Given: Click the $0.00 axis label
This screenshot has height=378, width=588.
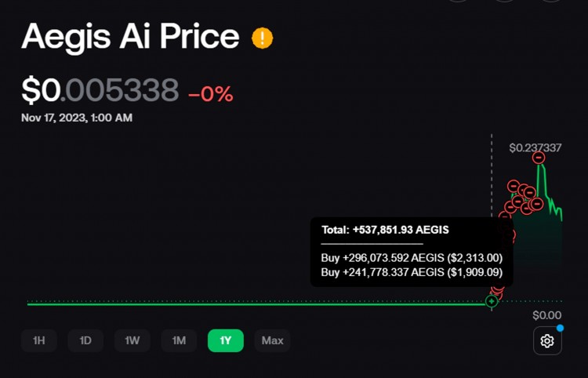Looking at the screenshot, I should click(546, 315).
